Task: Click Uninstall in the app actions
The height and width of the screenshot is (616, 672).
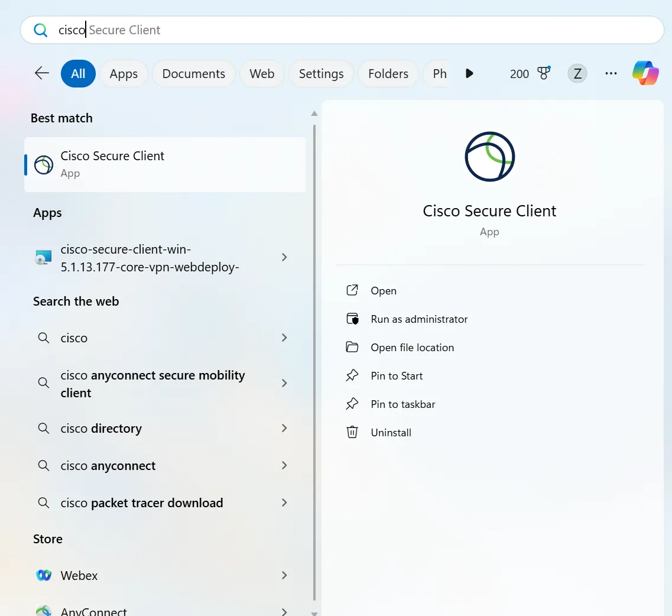Action: [x=391, y=433]
